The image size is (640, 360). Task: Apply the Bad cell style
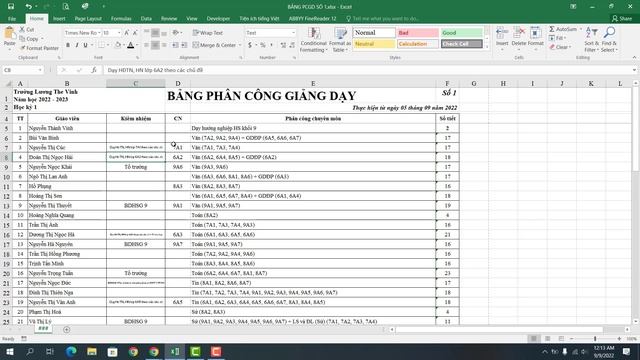pyautogui.click(x=418, y=33)
